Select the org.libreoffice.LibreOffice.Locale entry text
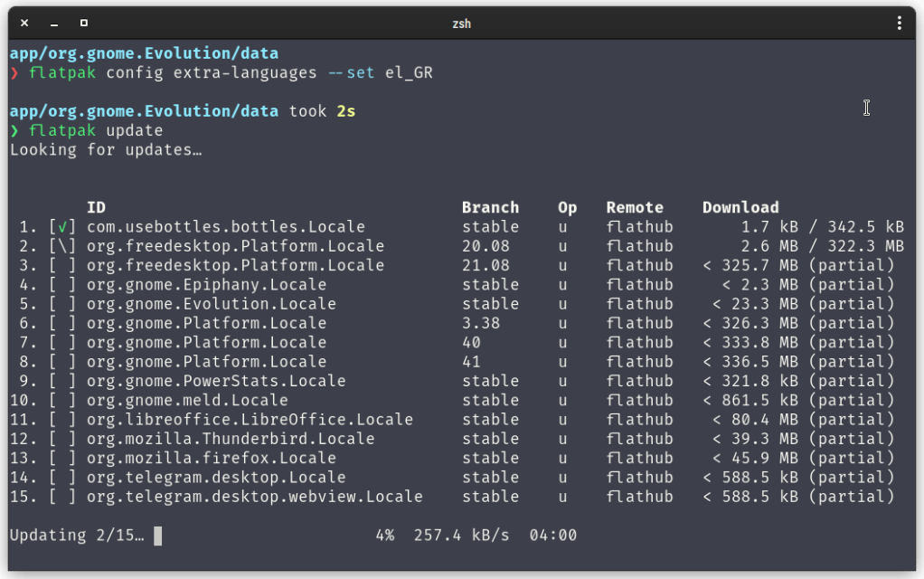Screen dimensions: 924x579 [250, 420]
